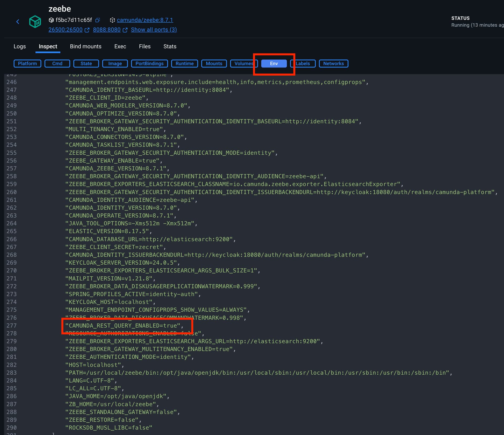504x435 pixels.
Task: Click the CAMUNDA_DATABASE_URL line
Action: 150,239
